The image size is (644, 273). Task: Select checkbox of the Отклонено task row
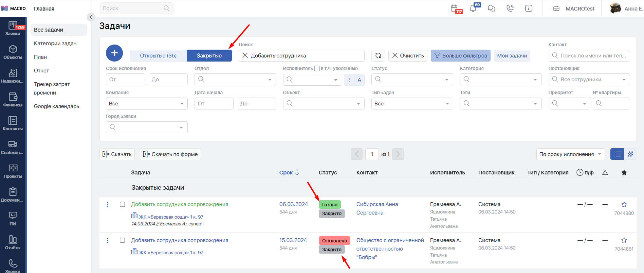122,240
